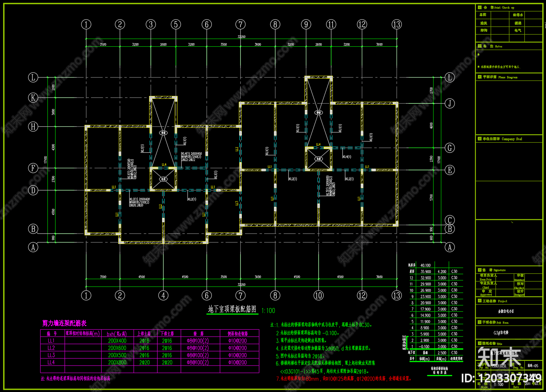The image size is (546, 392).
Task: Click axis bubble 5 on the top grid row
Action: [176, 24]
